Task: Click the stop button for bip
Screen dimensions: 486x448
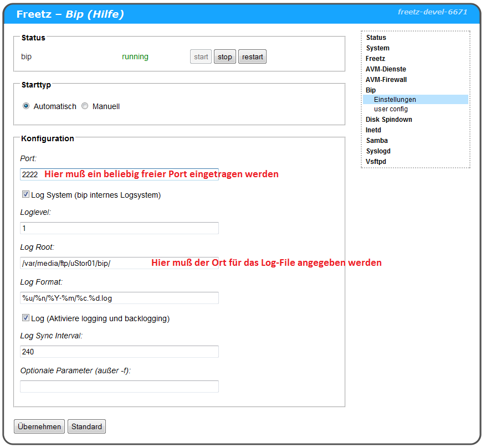Action: point(225,57)
